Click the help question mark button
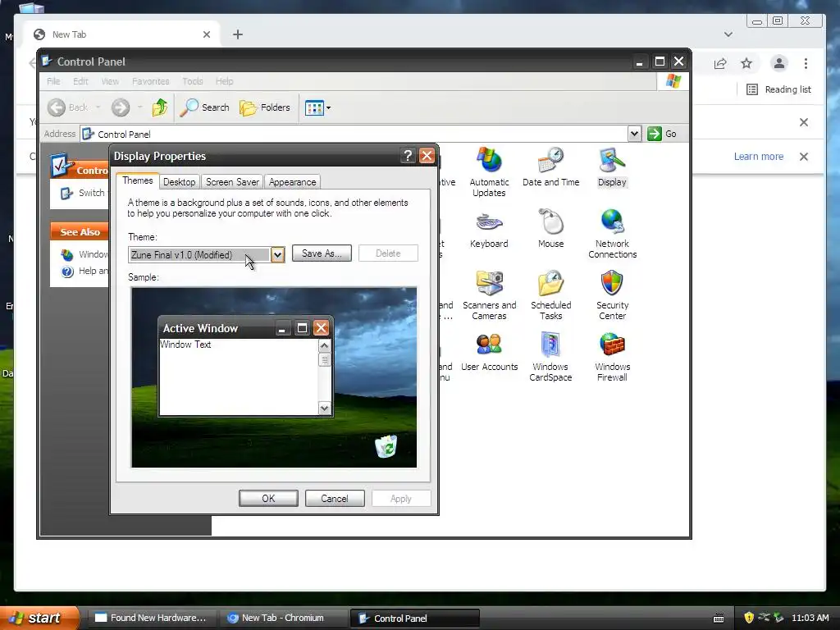This screenshot has width=840, height=630. coord(408,156)
